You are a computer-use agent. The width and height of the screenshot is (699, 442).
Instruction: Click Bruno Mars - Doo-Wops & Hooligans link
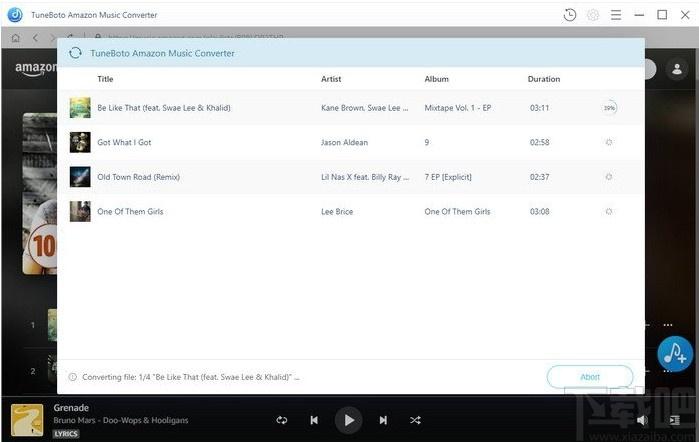point(121,420)
